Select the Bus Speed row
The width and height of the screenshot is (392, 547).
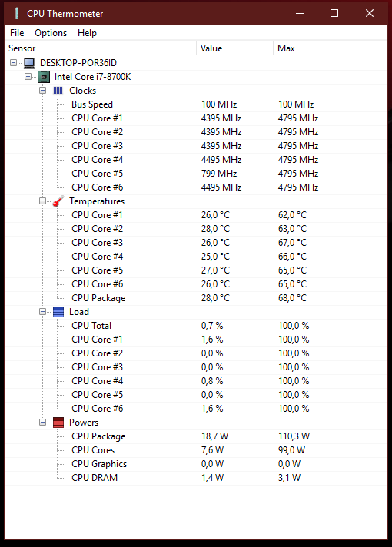pyautogui.click(x=195, y=104)
